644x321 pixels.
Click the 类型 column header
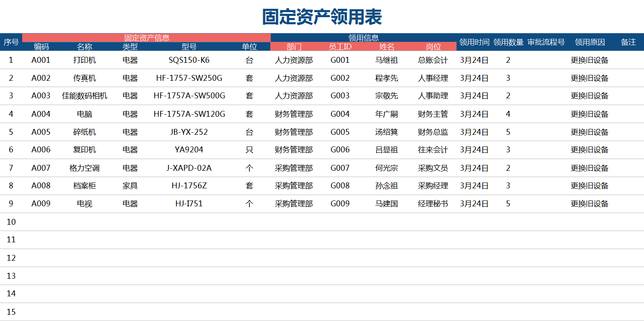coord(130,46)
